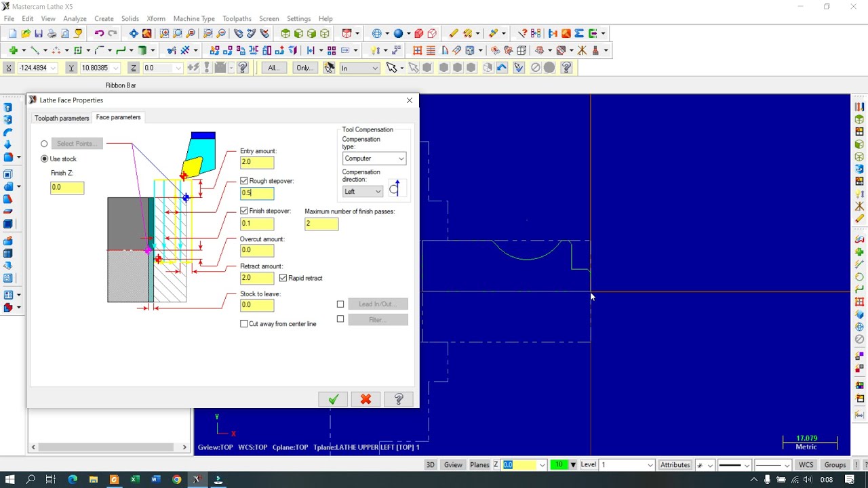Click the Print icon in the toolbar
The image size is (868, 488).
point(52,33)
